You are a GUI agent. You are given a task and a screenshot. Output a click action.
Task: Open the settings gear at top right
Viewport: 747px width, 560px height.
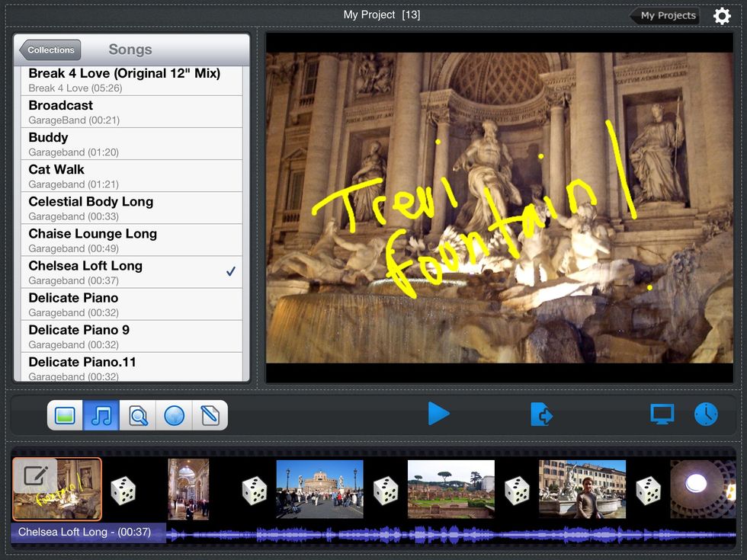tap(722, 15)
